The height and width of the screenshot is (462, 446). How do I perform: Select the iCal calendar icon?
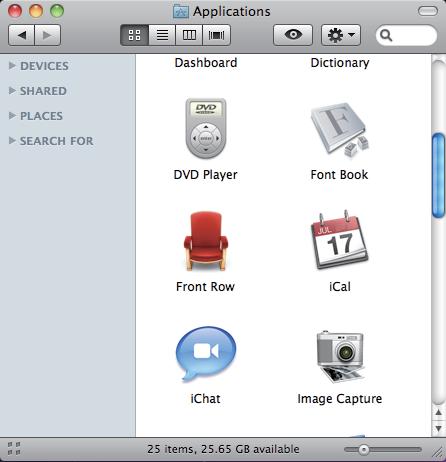pos(340,239)
